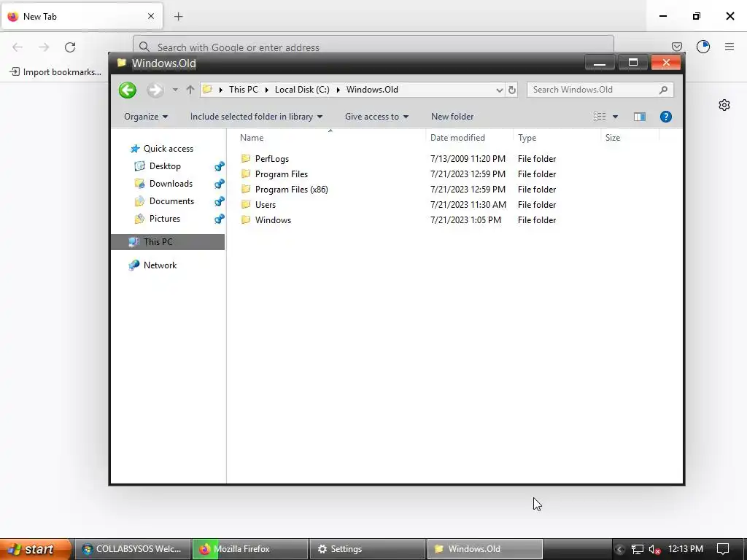Expand arrow after Local Disk (C:) breadcrumb
The height and width of the screenshot is (560, 747).
338,90
